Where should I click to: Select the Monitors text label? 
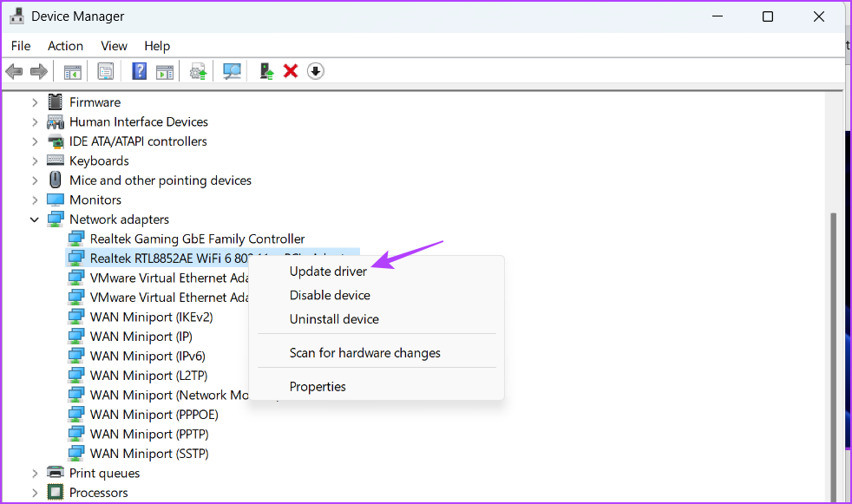pyautogui.click(x=95, y=200)
